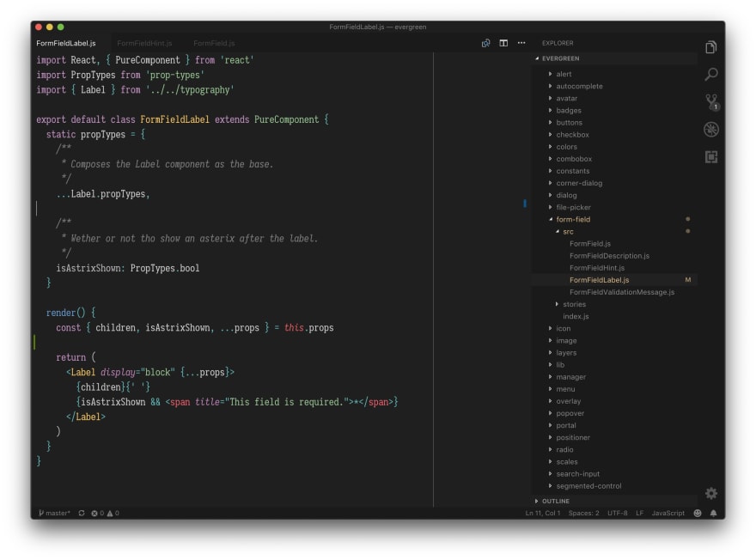The image size is (756, 560).
Task: Open FormFieldDescription.js file
Action: tap(615, 256)
